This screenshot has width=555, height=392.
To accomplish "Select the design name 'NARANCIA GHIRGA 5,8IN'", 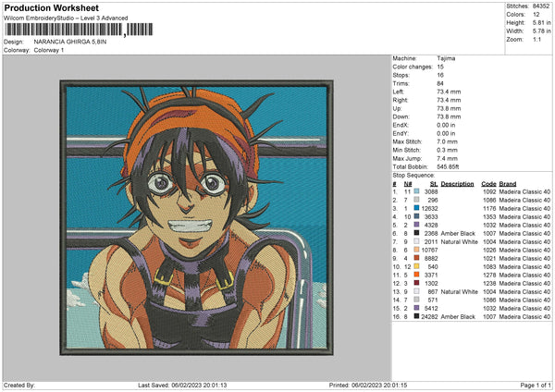I will click(70, 42).
